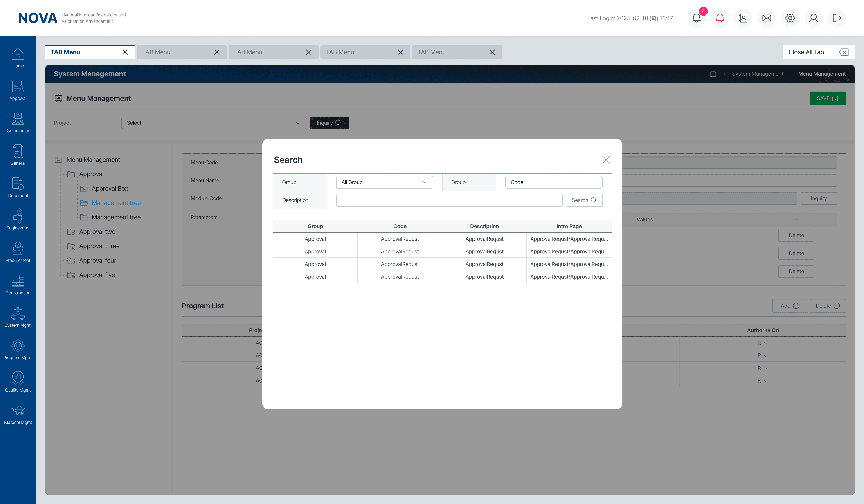Click the green SAVE button
The height and width of the screenshot is (504, 864).
click(x=827, y=98)
